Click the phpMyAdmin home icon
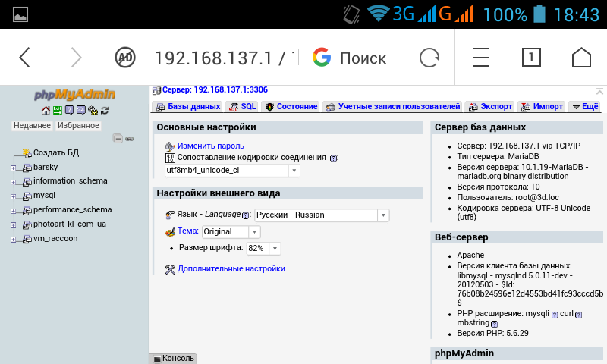Image resolution: width=607 pixels, height=364 pixels. 46,111
